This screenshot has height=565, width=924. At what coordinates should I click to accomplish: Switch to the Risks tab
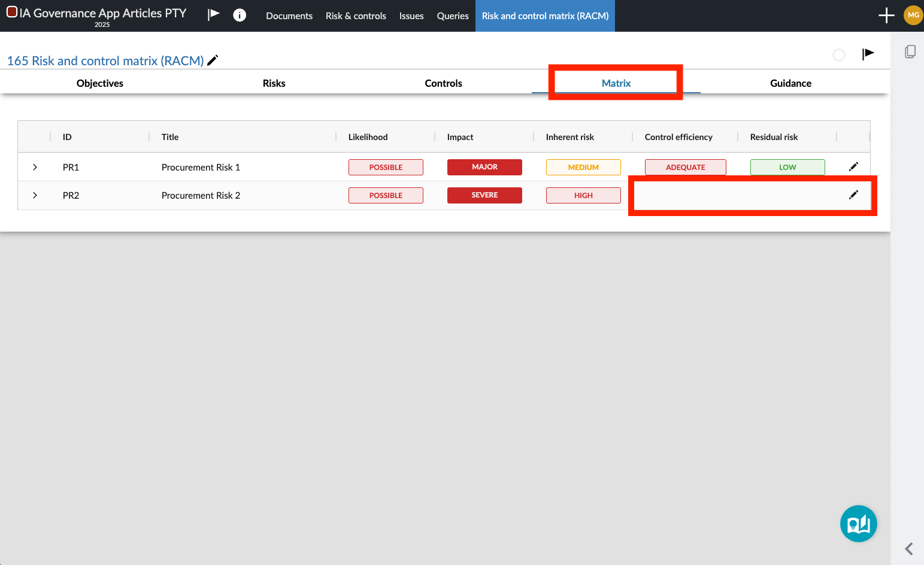point(274,83)
